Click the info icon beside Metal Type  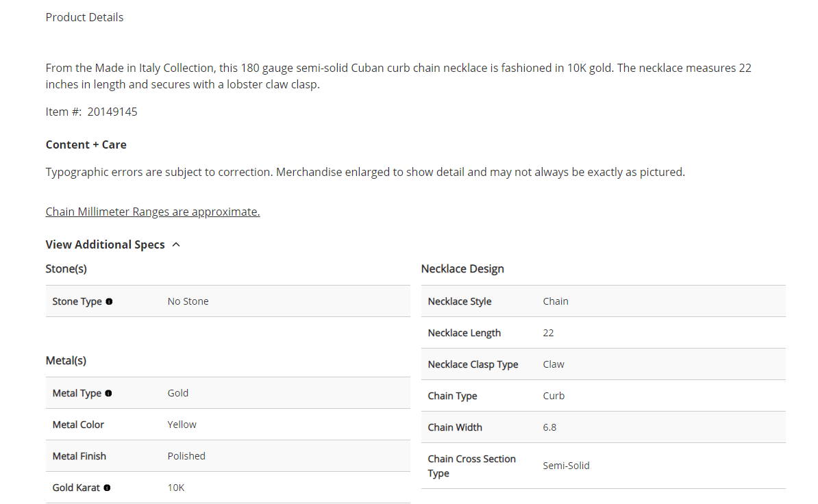pyautogui.click(x=108, y=393)
